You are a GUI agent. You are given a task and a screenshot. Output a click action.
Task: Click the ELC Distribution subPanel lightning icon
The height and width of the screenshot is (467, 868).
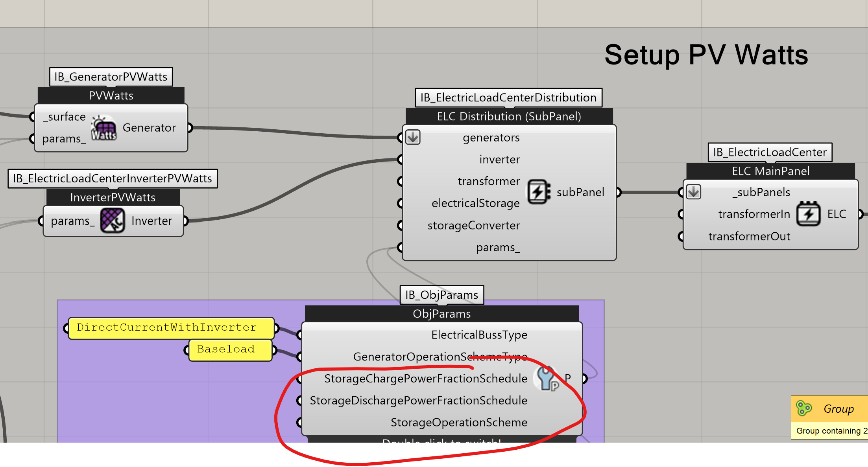point(538,192)
